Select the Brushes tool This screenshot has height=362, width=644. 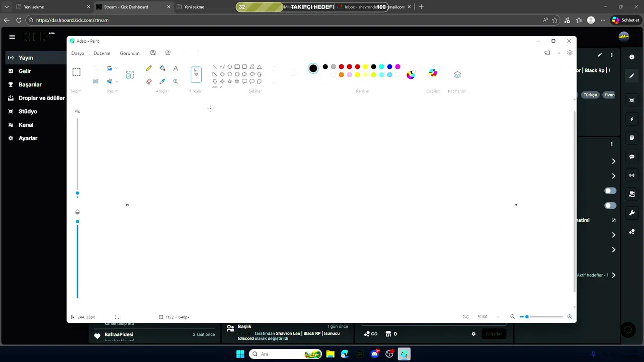tap(196, 74)
